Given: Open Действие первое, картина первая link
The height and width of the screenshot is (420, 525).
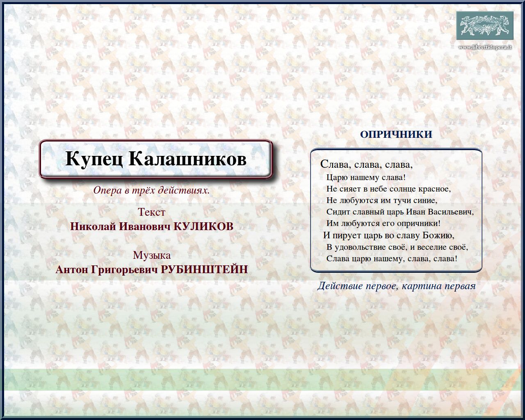Looking at the screenshot, I should (x=396, y=286).
